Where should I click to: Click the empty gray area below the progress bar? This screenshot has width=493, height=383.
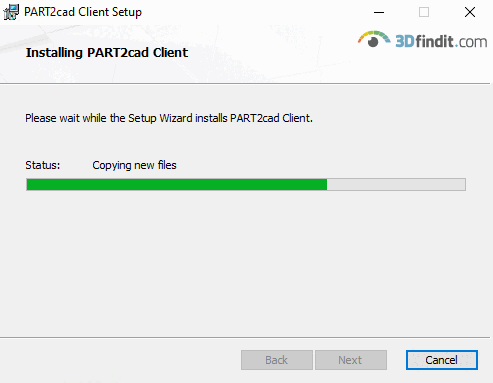click(246, 263)
